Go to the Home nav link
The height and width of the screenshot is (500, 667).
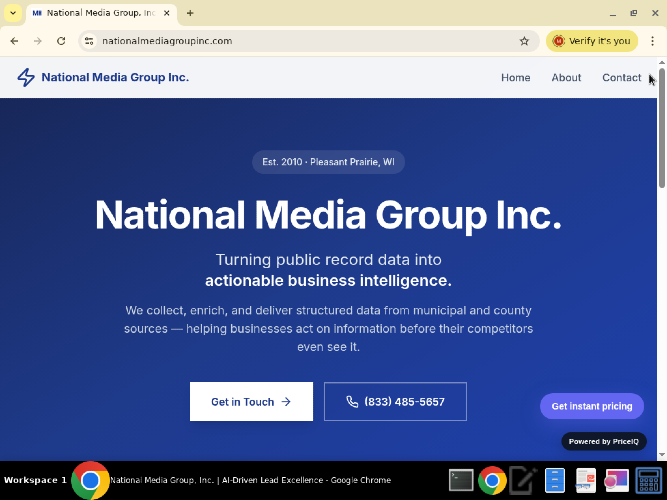516,77
